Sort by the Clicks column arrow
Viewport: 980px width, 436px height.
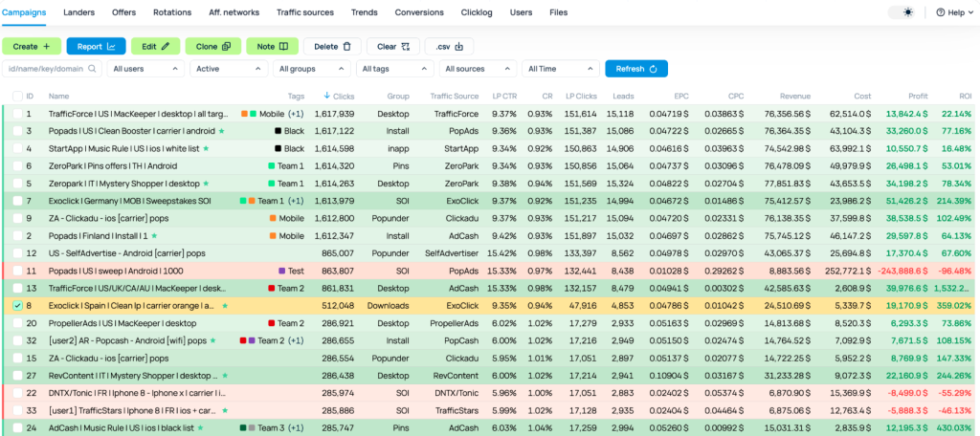coord(327,96)
